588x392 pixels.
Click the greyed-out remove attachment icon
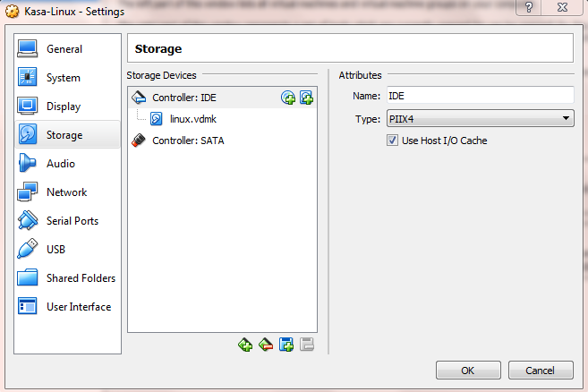point(306,345)
